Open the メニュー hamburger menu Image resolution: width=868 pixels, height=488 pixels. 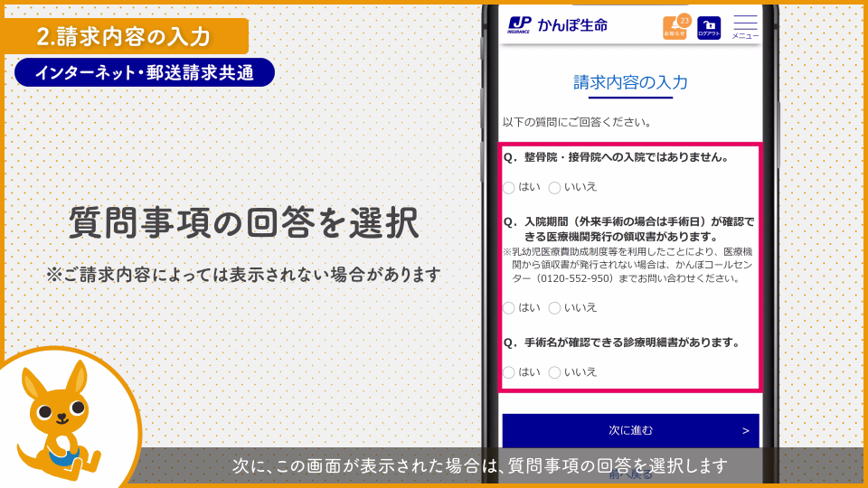[x=745, y=26]
